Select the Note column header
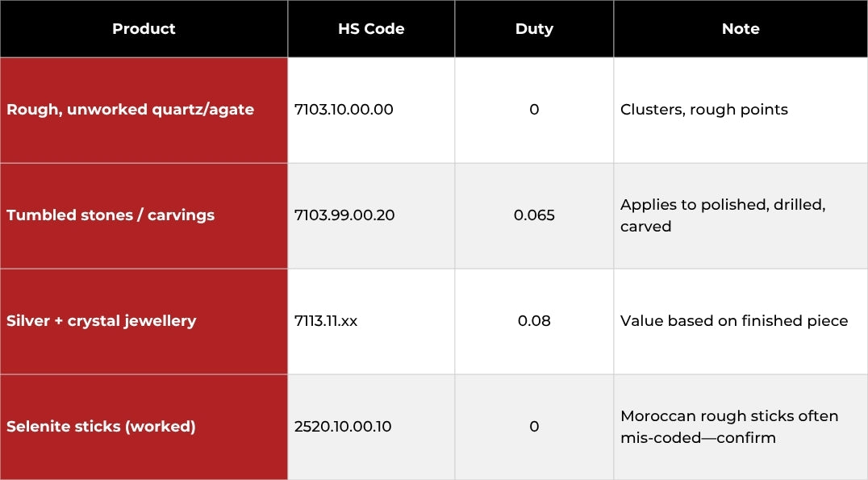 coord(741,29)
